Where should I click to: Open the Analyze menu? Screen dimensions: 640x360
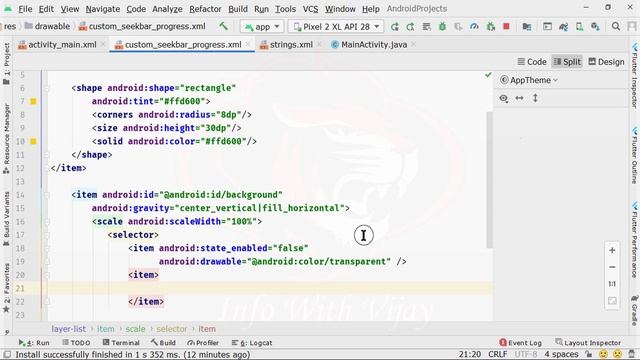click(167, 9)
